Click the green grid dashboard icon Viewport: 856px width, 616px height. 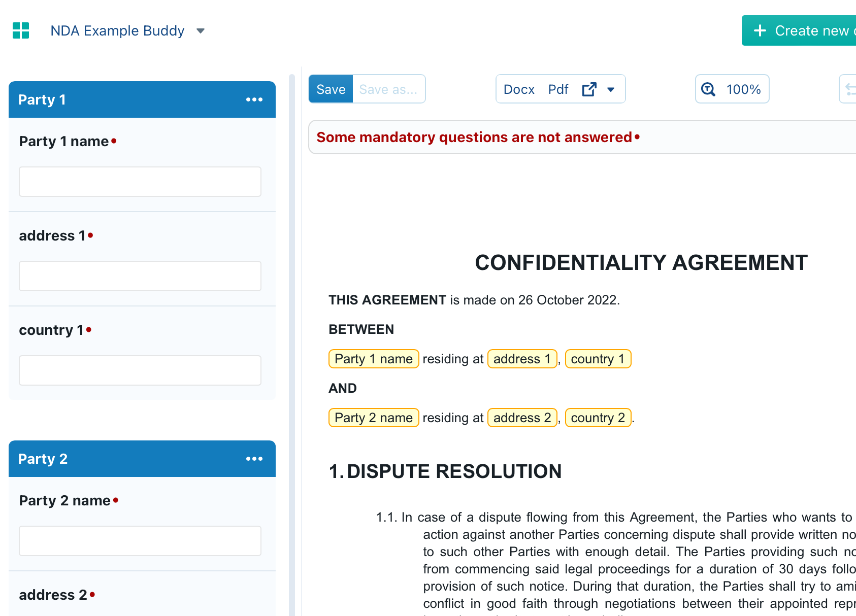21,30
